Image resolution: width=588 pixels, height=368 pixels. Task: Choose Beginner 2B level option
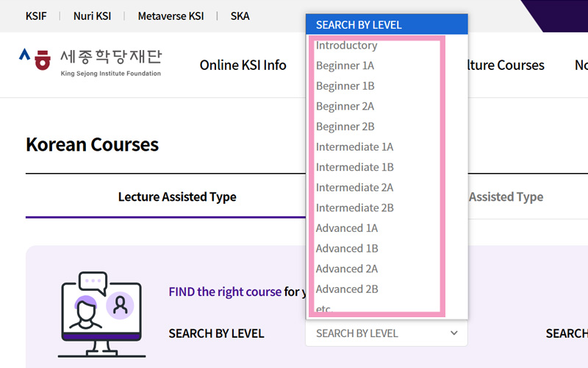pos(345,127)
